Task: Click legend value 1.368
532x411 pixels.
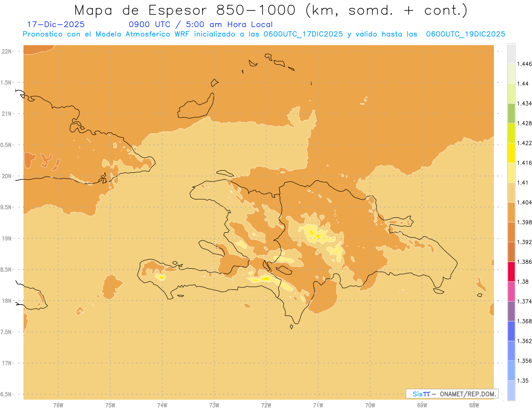Action: click(x=524, y=321)
